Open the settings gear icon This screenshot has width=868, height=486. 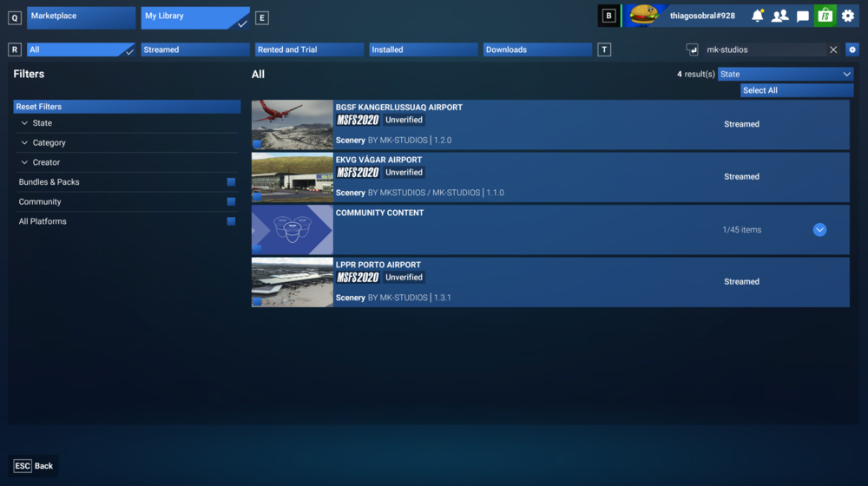click(848, 16)
